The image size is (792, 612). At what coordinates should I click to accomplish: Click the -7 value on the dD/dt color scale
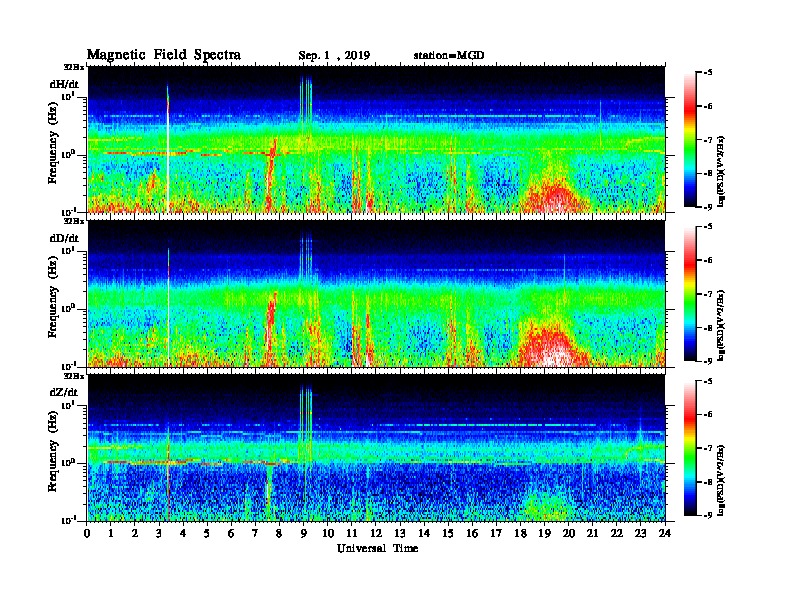point(708,294)
